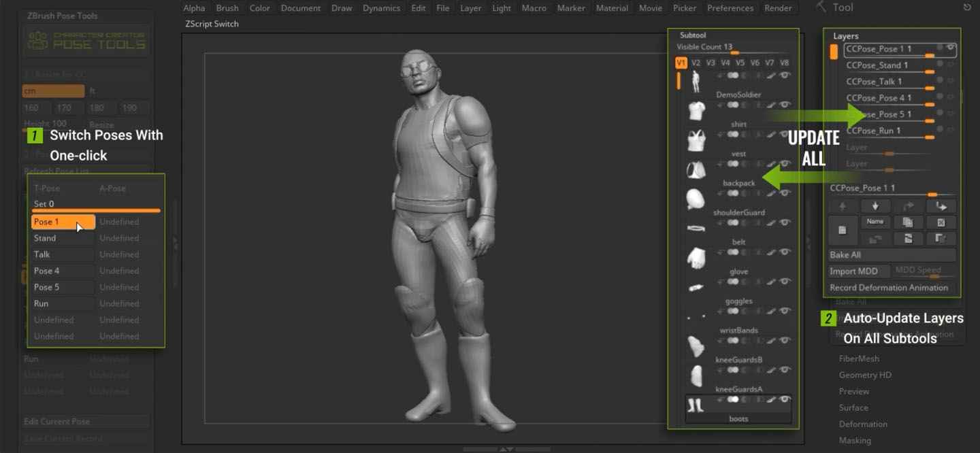Toggle visibility eye of CCPose_Pose 1 layer
Image resolution: width=980 pixels, height=453 pixels.
tap(951, 48)
